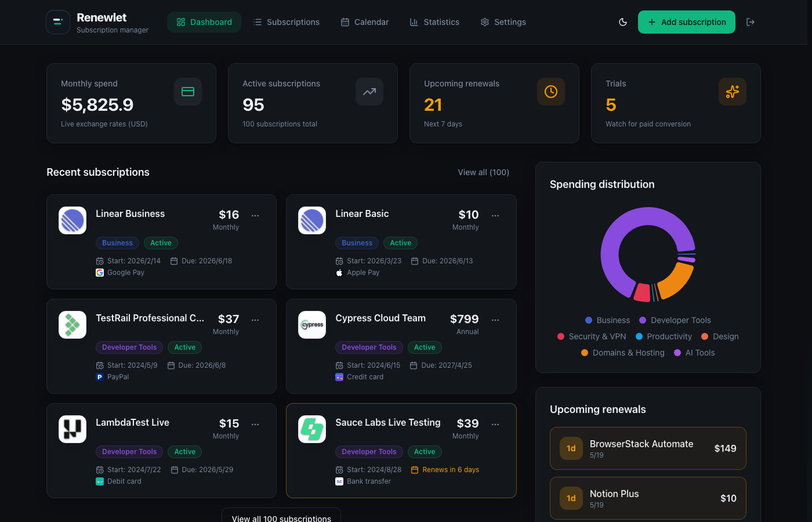This screenshot has height=522, width=812.
Task: Click the Renewlet logo icon
Action: (58, 22)
